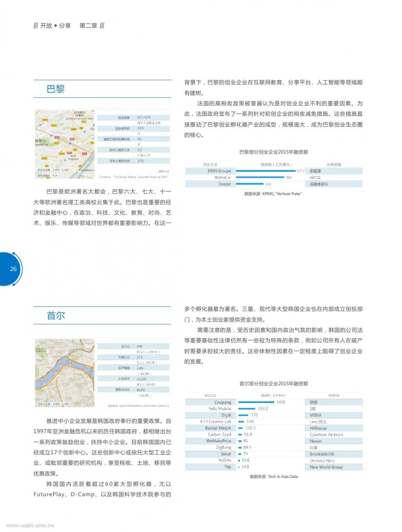Click the Seoul GDP per capita value '33,229'

[x=141, y=379]
